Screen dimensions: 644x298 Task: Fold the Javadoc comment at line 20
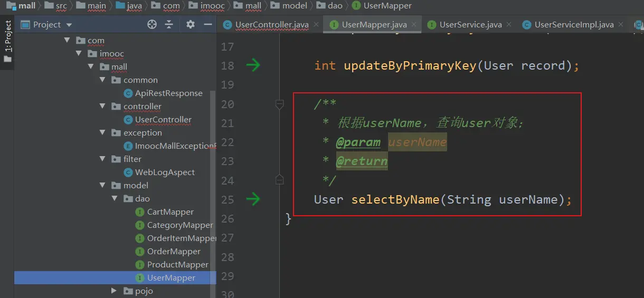click(280, 104)
